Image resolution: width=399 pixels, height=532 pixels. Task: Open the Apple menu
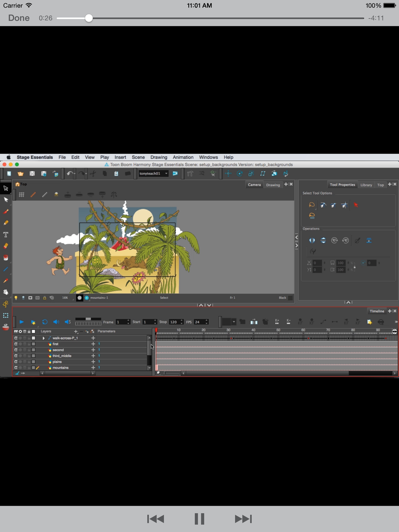coord(8,157)
